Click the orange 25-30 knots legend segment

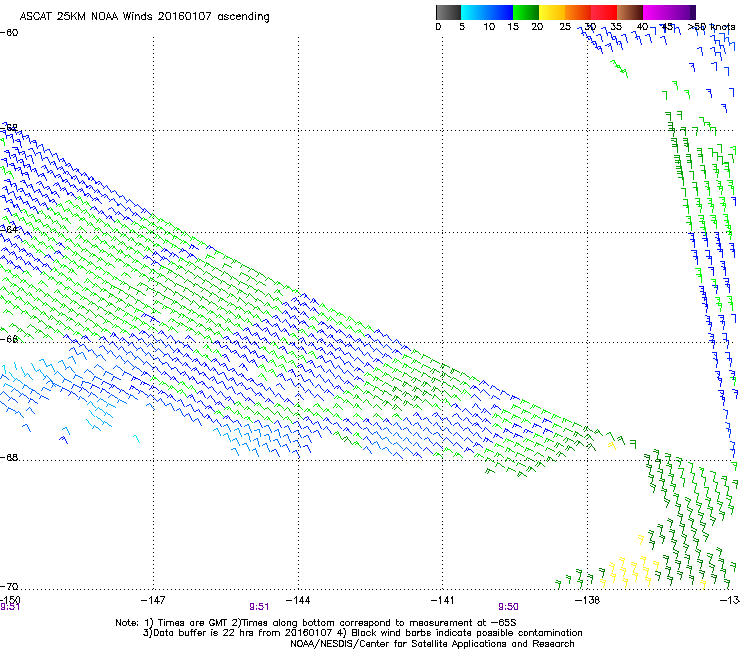(578, 12)
